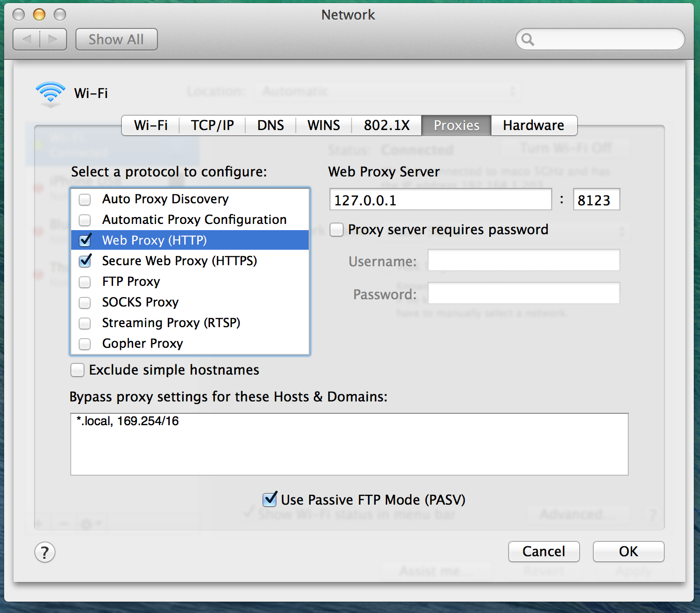Viewport: 700px width, 613px height.
Task: Enable Streaming Proxy (RTSP) checkbox
Action: coord(85,324)
